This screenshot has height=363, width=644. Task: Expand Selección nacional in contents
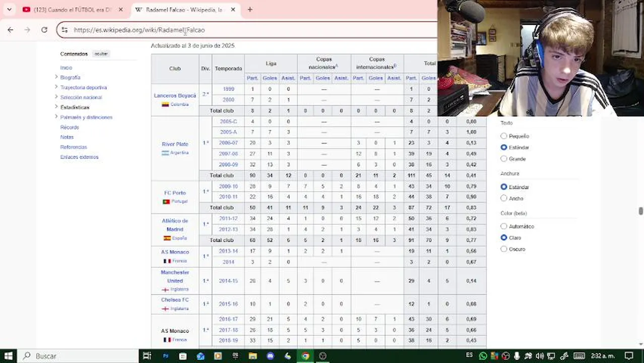click(x=56, y=97)
